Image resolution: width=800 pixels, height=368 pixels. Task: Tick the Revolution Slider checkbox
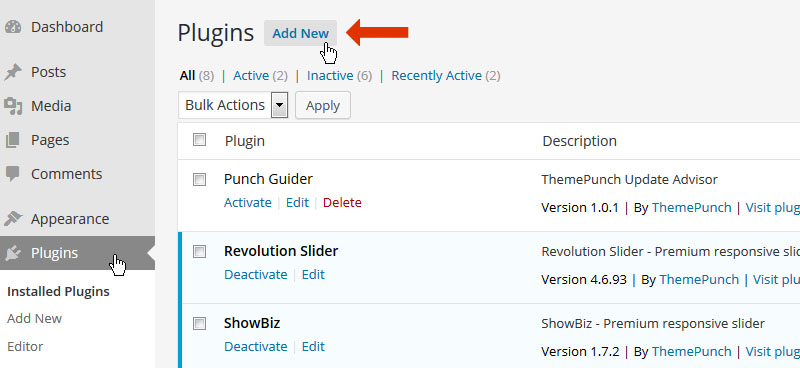(x=199, y=252)
